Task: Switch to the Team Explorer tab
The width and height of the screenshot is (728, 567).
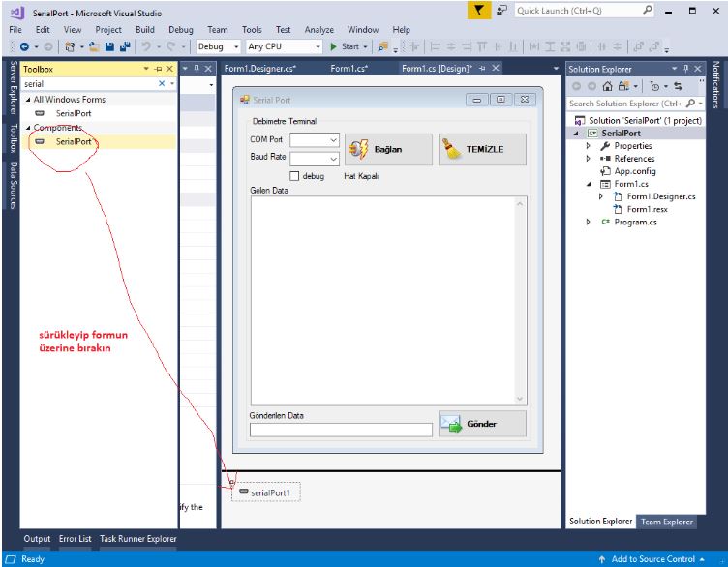Action: [x=667, y=522]
